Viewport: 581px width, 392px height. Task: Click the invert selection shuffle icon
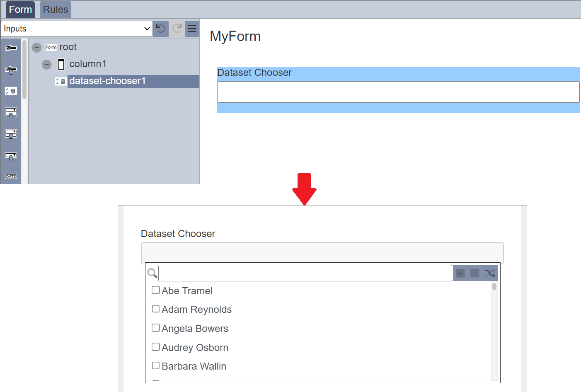coord(490,273)
